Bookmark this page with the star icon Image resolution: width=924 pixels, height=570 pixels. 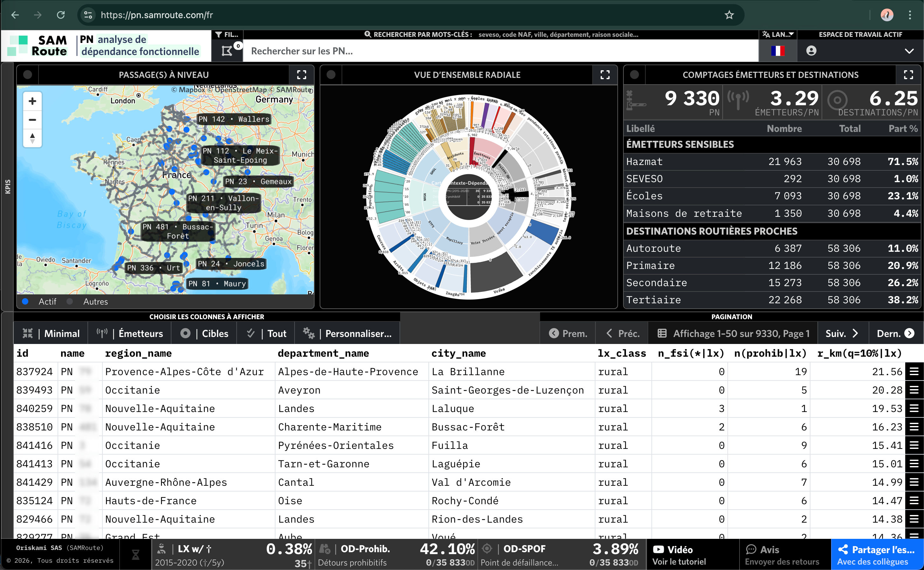729,15
